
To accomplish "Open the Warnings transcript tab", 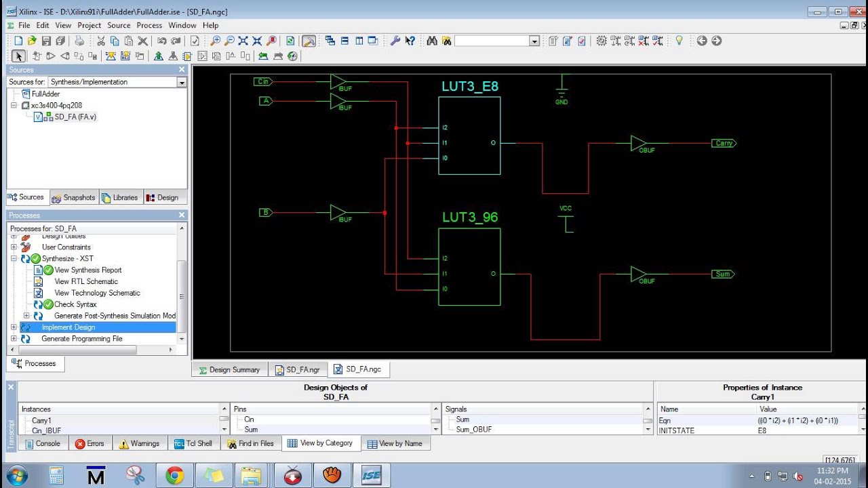I will pos(139,443).
